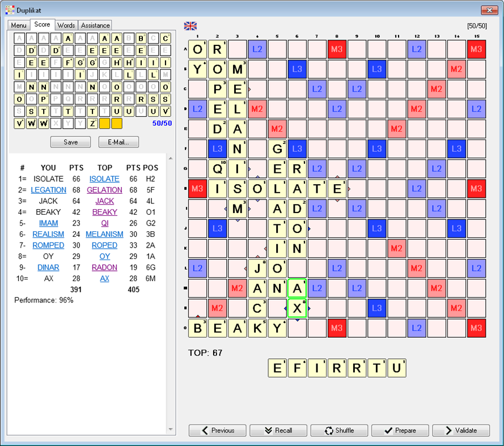Select the U tile in the rack
This screenshot has height=446, width=504.
(397, 368)
